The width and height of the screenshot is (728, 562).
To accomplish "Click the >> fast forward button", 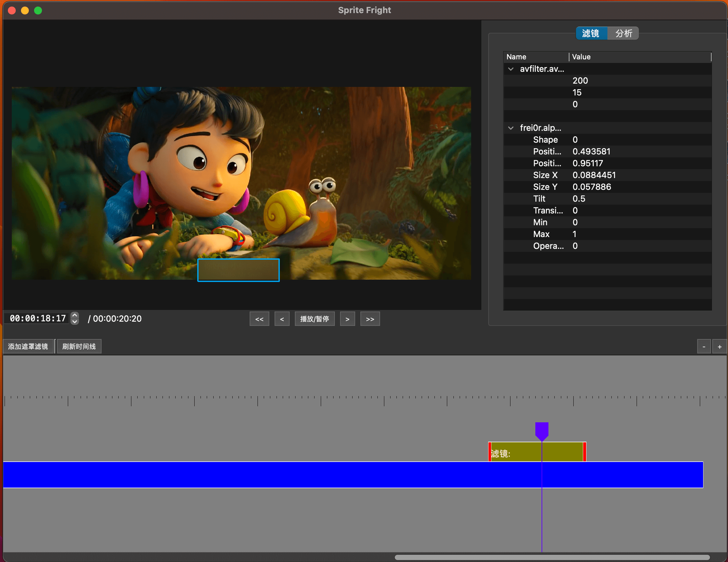I will (x=370, y=319).
